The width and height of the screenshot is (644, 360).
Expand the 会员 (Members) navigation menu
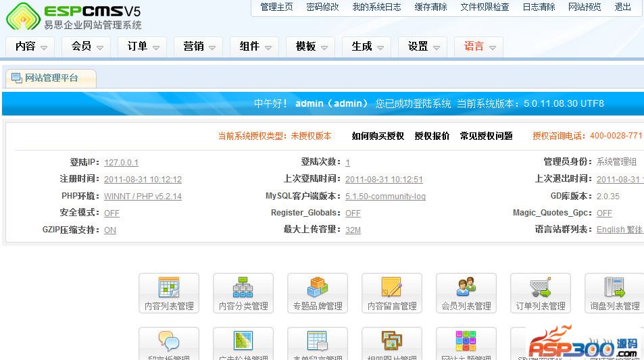tap(86, 47)
